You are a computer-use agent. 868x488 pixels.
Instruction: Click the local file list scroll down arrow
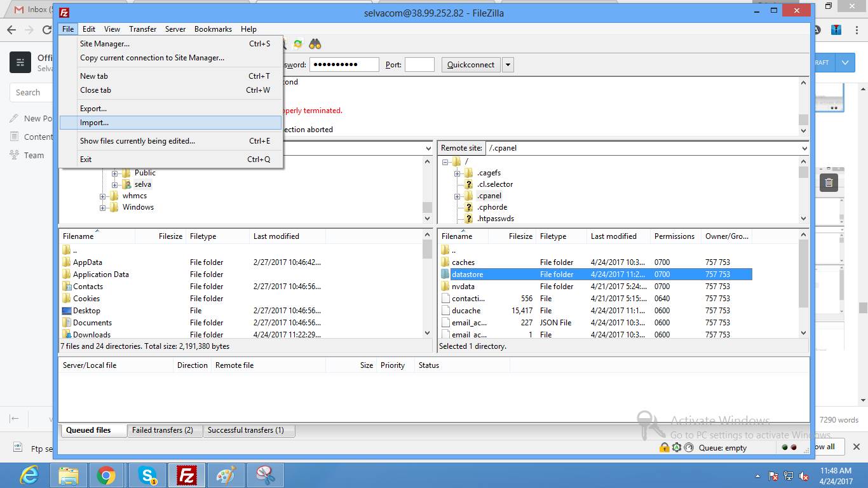(x=428, y=333)
